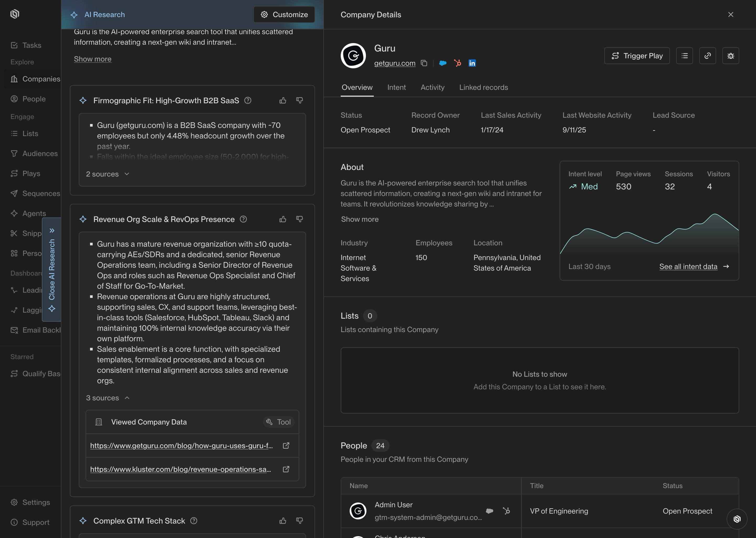Copy link to company with chain icon
The image size is (756, 538).
707,56
